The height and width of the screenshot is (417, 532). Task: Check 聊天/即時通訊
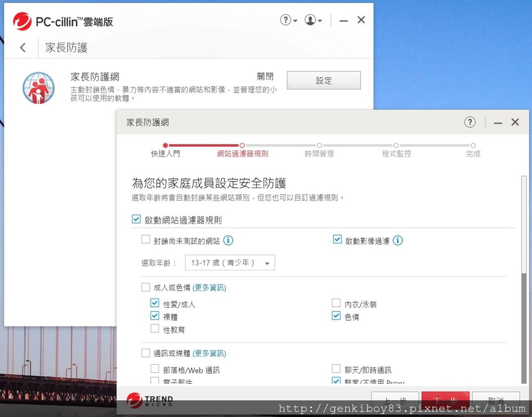tap(336, 369)
